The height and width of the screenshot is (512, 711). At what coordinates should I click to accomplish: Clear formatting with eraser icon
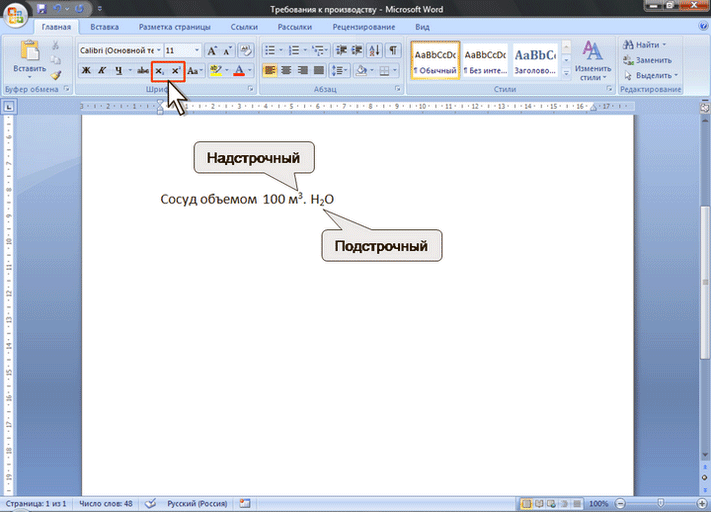pos(246,50)
